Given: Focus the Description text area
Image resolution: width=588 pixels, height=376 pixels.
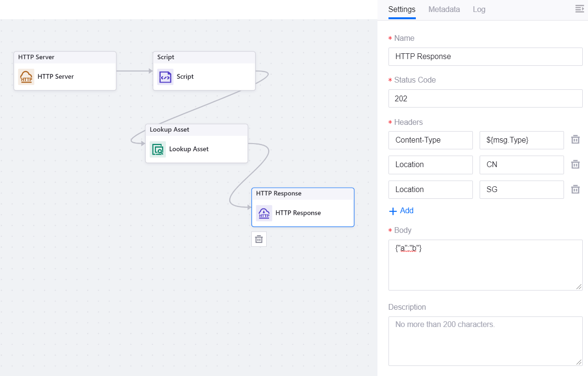Looking at the screenshot, I should (485, 341).
